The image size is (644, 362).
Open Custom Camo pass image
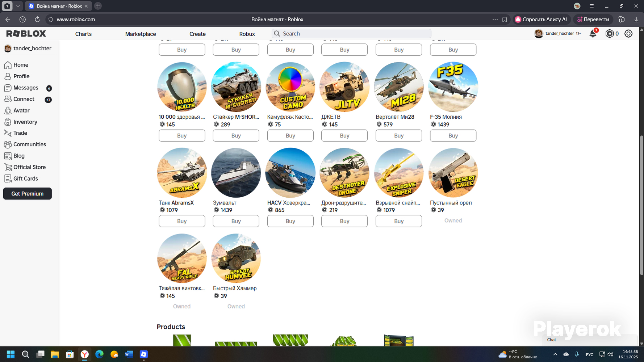(x=290, y=87)
